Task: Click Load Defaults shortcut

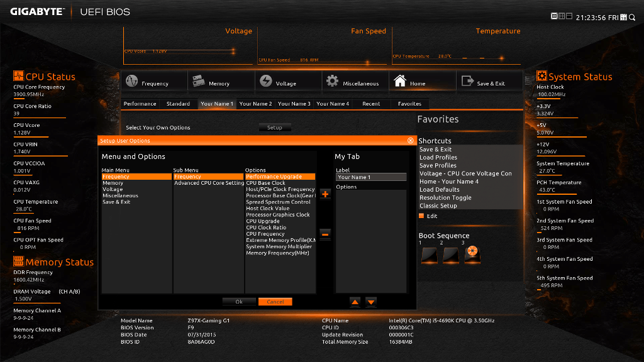Action: coord(440,190)
